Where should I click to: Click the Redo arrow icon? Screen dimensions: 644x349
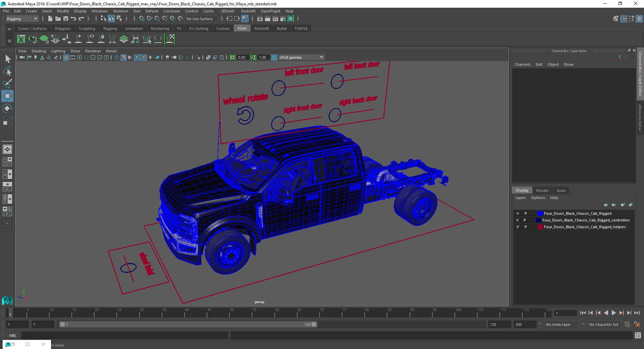click(x=81, y=19)
